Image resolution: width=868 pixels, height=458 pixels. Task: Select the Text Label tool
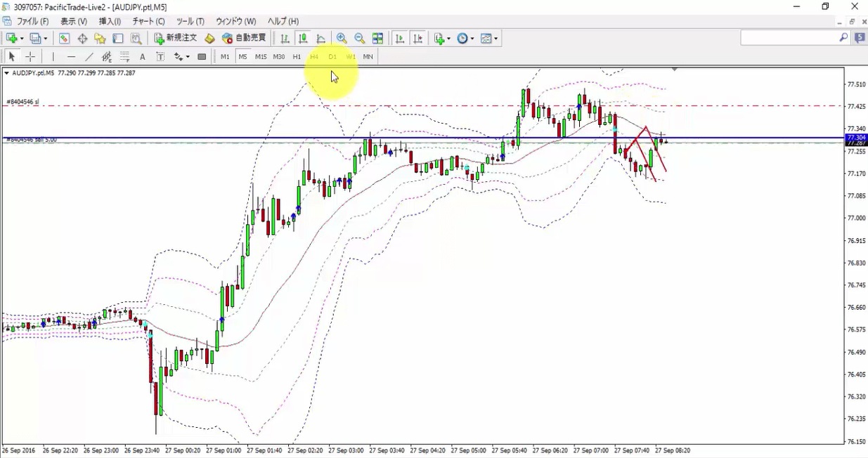click(x=160, y=56)
